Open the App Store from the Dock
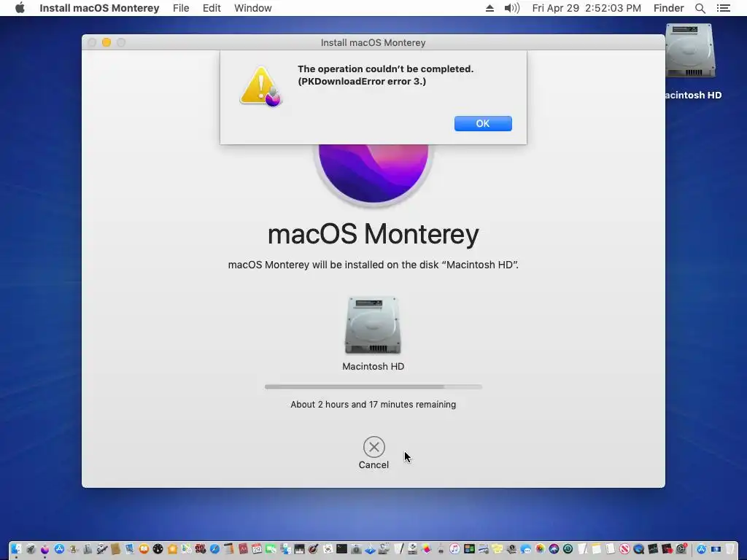The height and width of the screenshot is (560, 747). pyautogui.click(x=59, y=549)
